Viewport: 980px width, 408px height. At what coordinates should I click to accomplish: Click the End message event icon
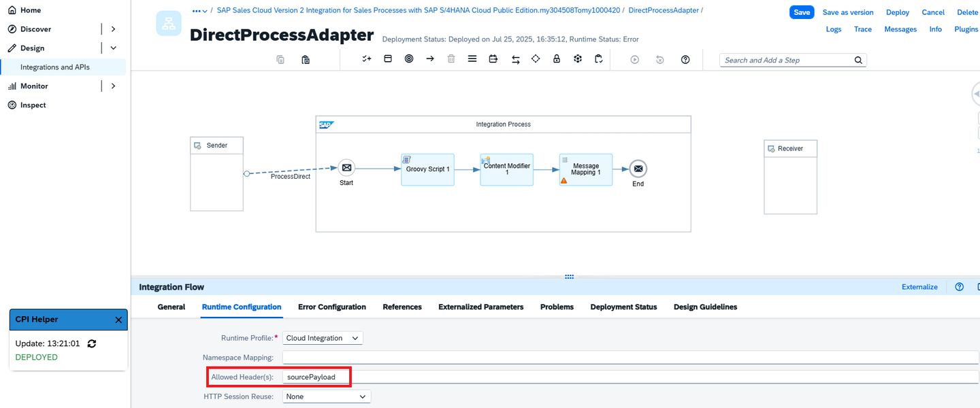click(638, 169)
